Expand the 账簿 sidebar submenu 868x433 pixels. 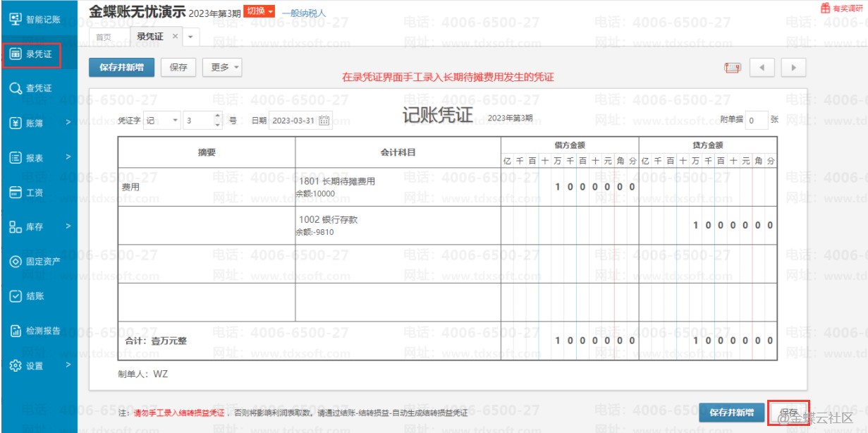(38, 123)
